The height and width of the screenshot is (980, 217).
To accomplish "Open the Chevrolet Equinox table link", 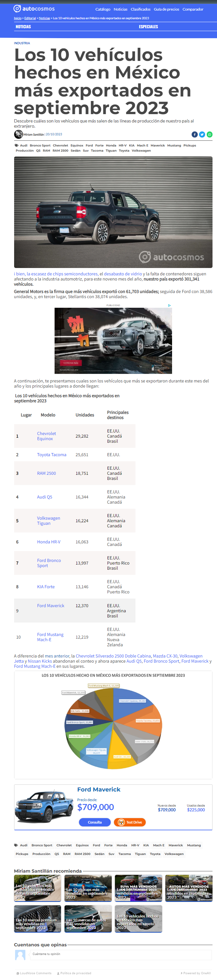I will (x=47, y=436).
